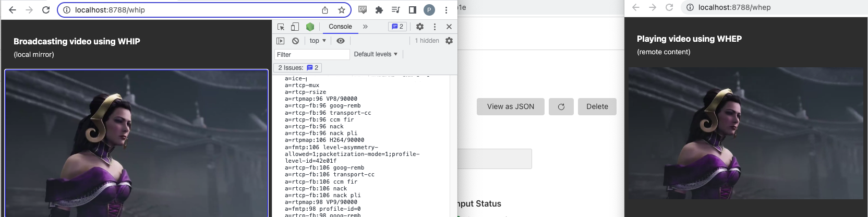Toggle the device toolbar in DevTools
The image size is (868, 217).
pyautogui.click(x=295, y=27)
